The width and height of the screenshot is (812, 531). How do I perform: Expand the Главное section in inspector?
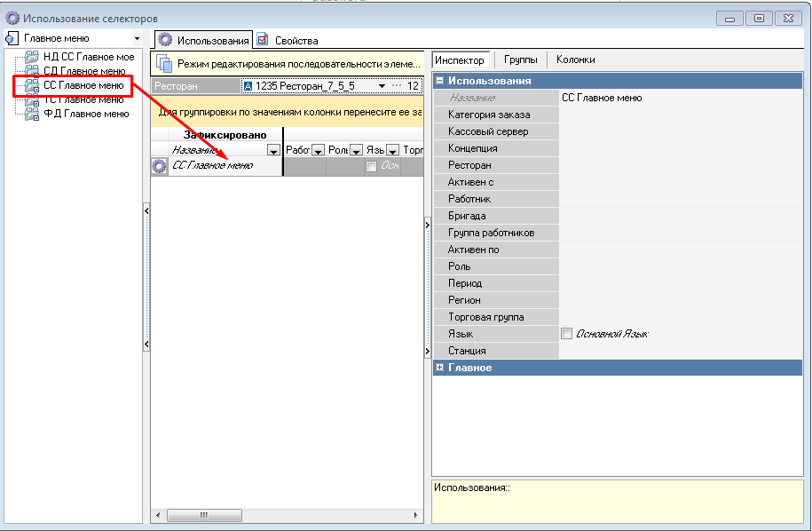439,368
